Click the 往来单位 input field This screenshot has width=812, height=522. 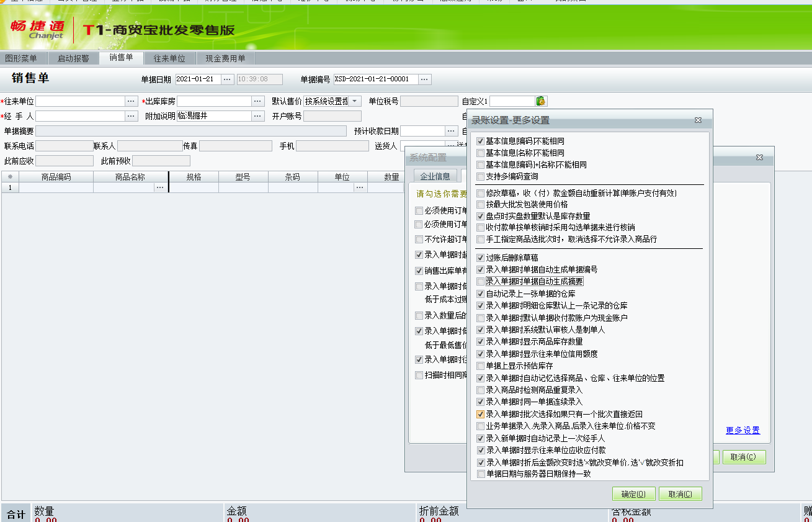81,101
